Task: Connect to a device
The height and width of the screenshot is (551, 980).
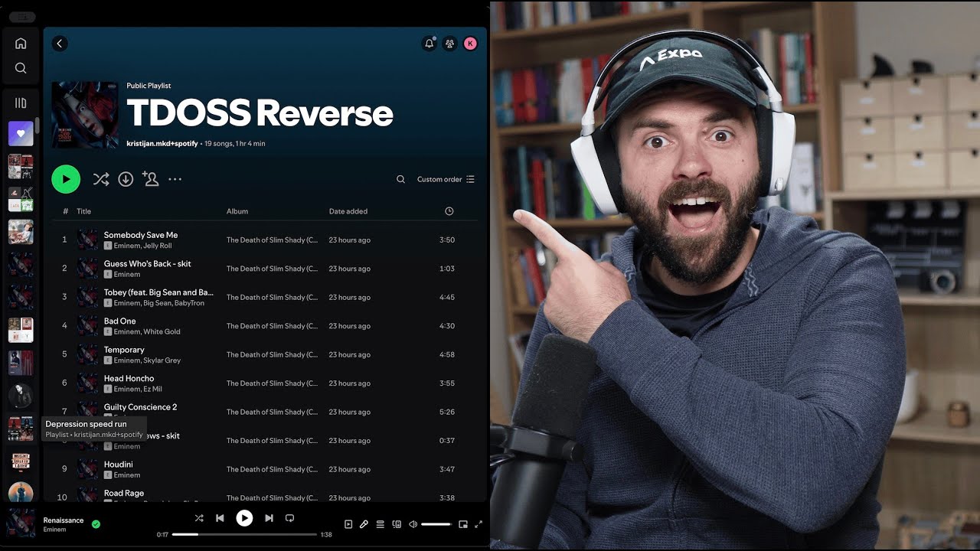Action: pos(397,524)
